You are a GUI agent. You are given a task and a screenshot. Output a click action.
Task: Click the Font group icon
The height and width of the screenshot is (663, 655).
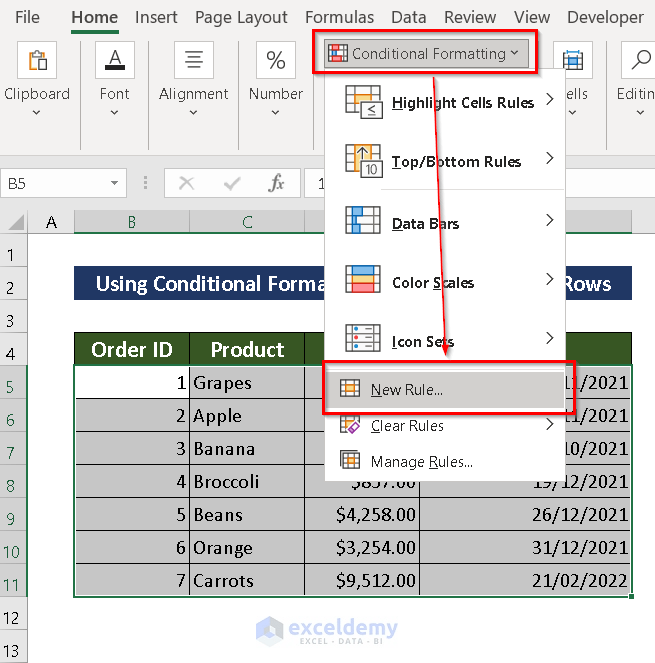click(x=115, y=60)
